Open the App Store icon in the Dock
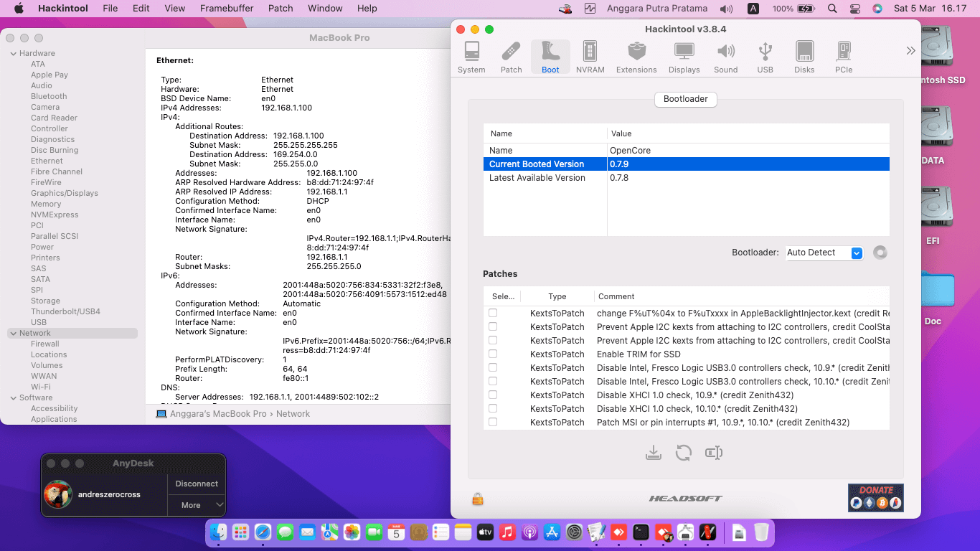980x551 pixels. click(552, 532)
